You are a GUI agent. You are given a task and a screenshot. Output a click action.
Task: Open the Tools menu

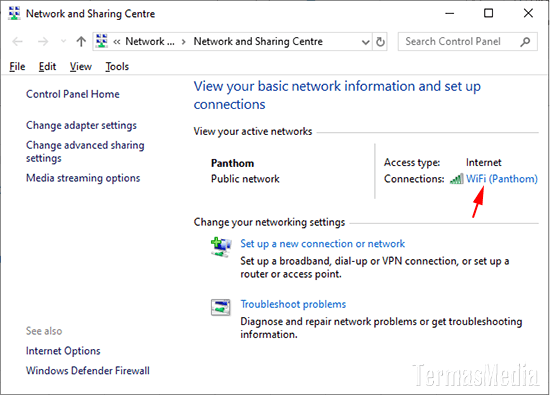(117, 66)
